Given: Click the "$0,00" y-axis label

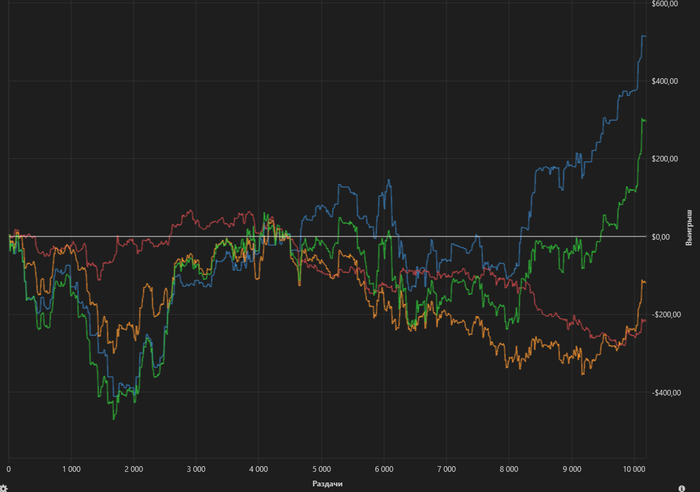Looking at the screenshot, I should [x=660, y=237].
